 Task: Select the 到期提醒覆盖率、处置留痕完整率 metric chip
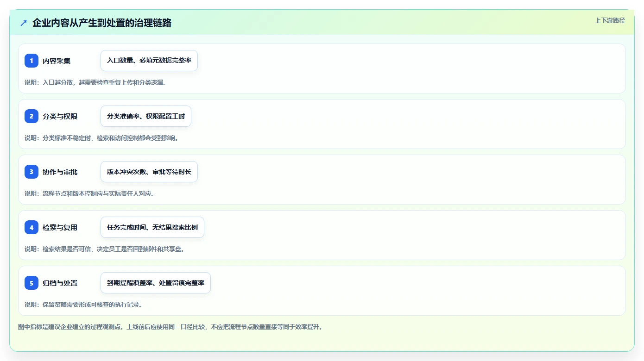click(x=156, y=283)
